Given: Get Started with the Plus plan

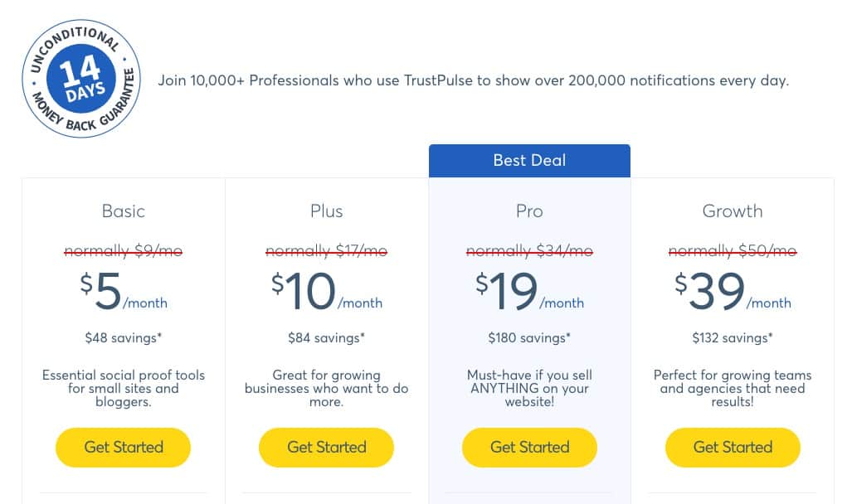Looking at the screenshot, I should 327,447.
